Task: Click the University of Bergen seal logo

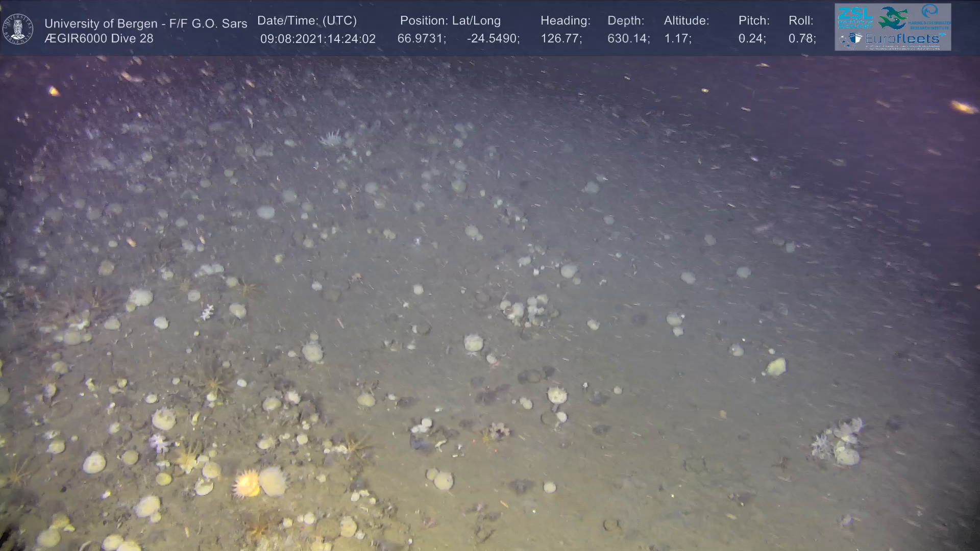Action: (x=18, y=29)
